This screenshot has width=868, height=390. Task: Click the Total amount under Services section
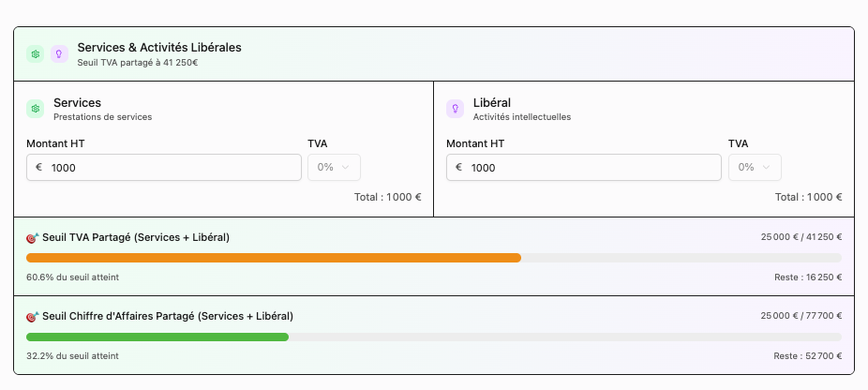(388, 198)
